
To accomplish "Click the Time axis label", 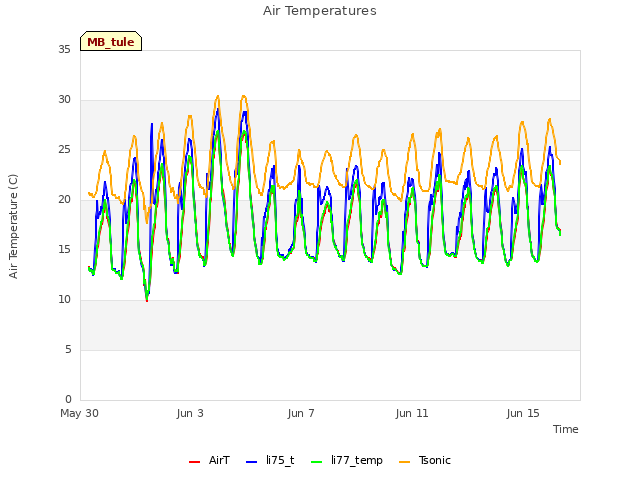I will (566, 429).
